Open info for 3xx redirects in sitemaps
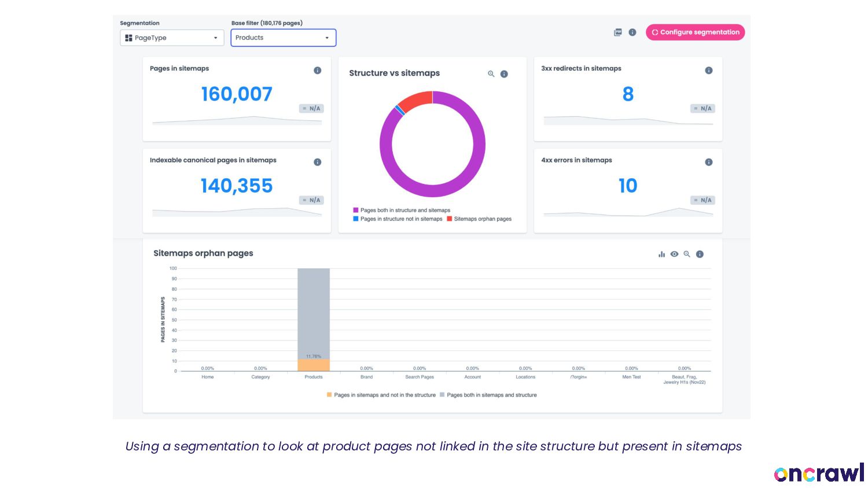868x488 pixels. [x=708, y=71]
